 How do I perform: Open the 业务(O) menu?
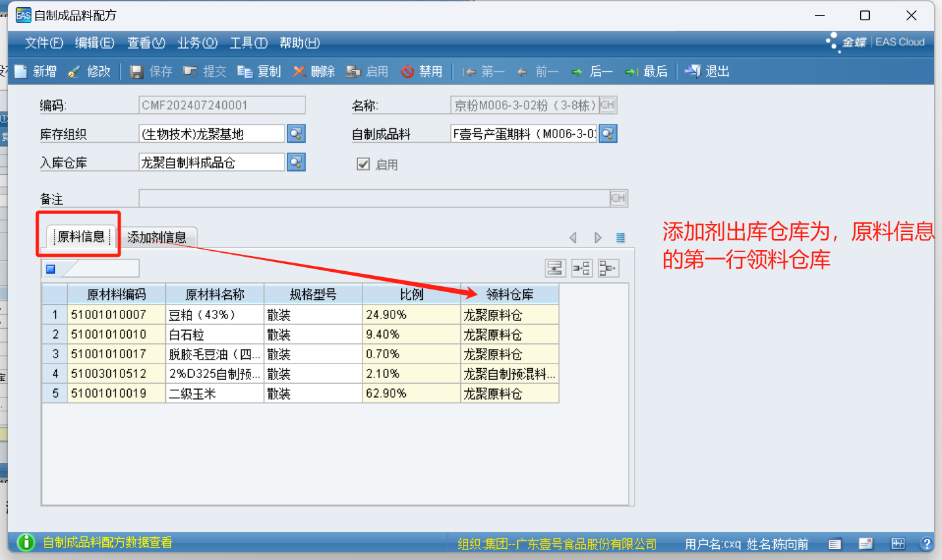[197, 43]
